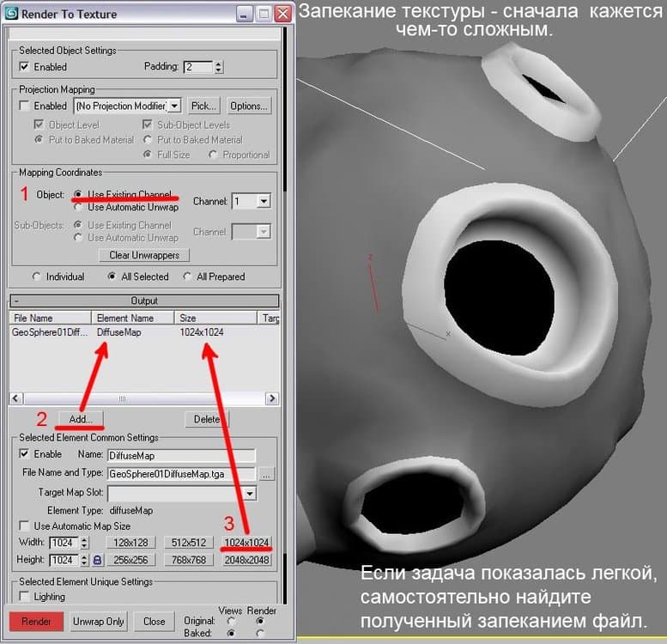Click the width/height lock icon

(x=96, y=560)
